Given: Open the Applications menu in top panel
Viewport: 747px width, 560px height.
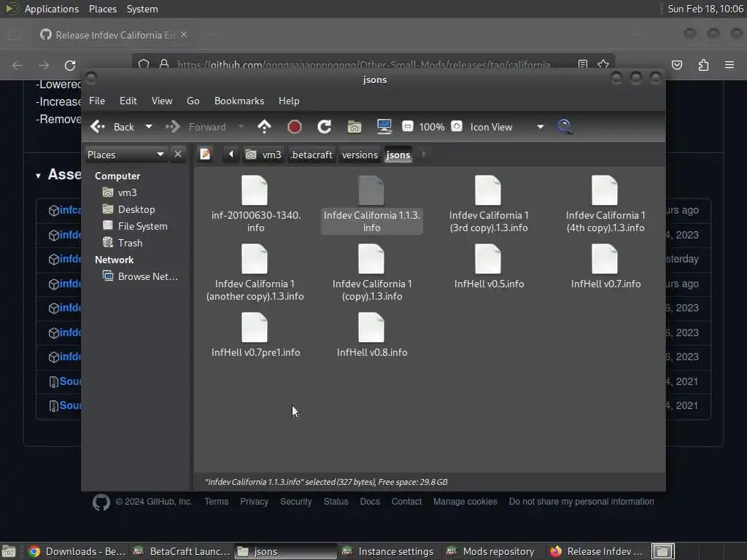Looking at the screenshot, I should coord(52,9).
